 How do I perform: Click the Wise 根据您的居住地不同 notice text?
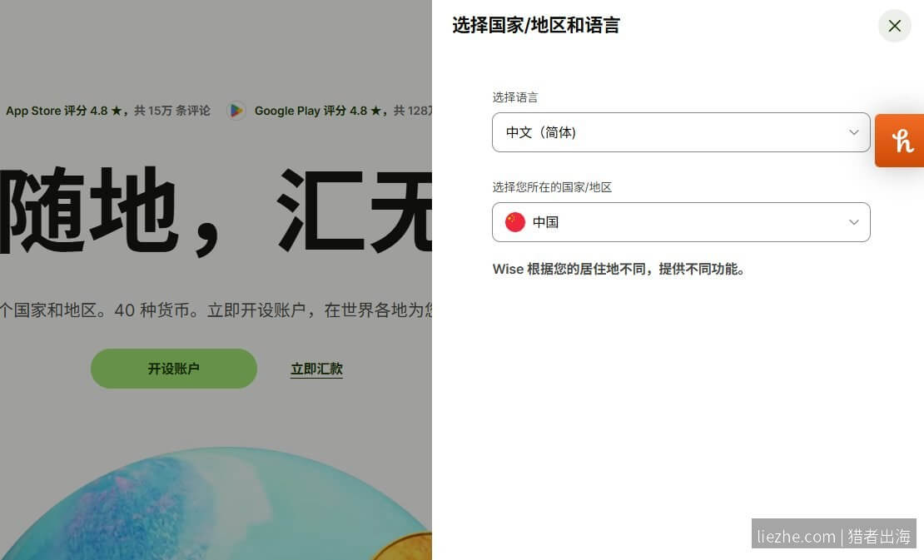point(618,269)
